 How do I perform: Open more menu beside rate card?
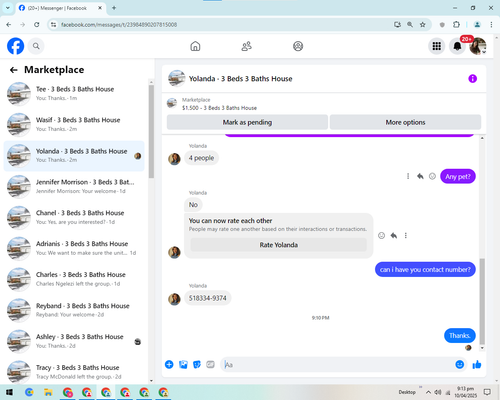coord(406,235)
